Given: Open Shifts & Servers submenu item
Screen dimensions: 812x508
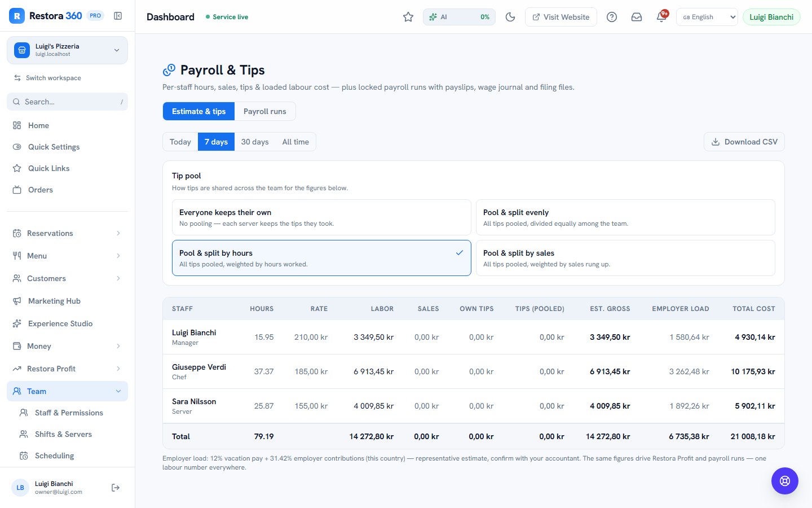Looking at the screenshot, I should tap(70, 434).
